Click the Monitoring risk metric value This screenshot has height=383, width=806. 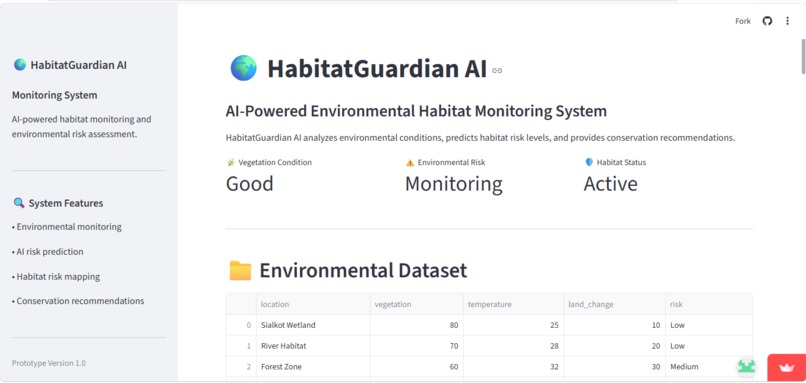click(454, 184)
